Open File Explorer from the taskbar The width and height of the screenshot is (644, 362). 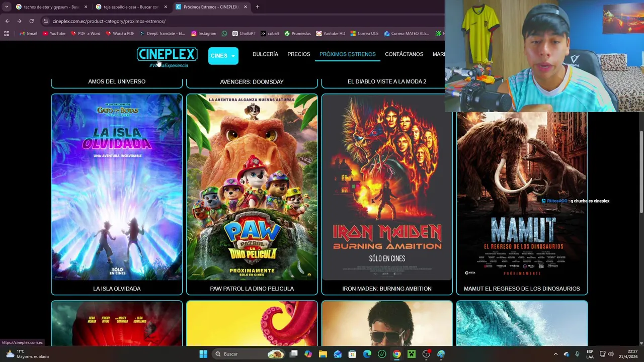(323, 354)
